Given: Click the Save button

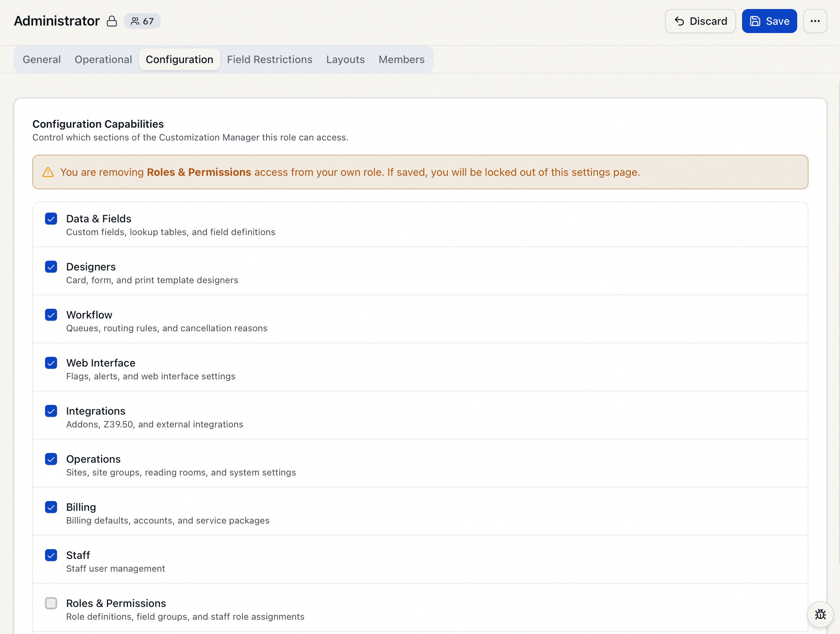Looking at the screenshot, I should click(x=769, y=21).
